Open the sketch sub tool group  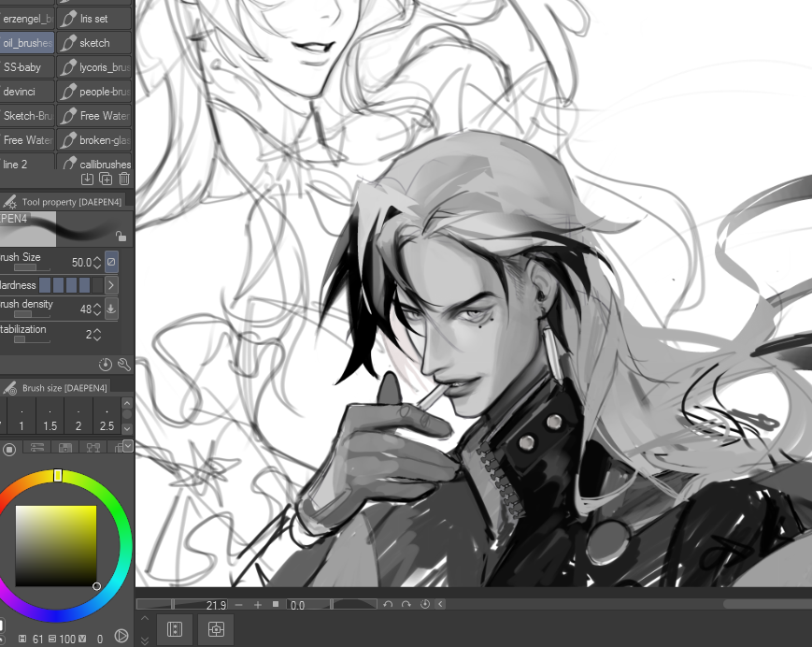(93, 43)
